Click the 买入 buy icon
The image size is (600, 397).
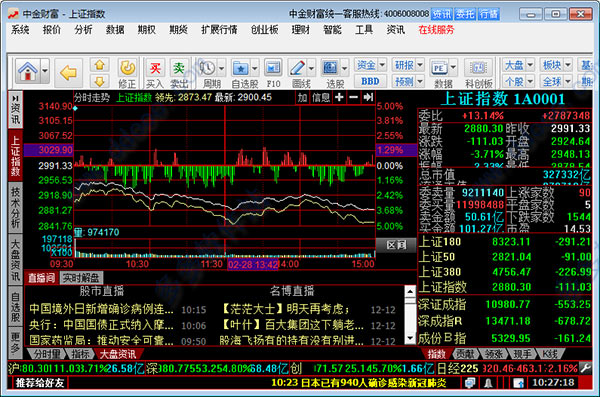155,69
